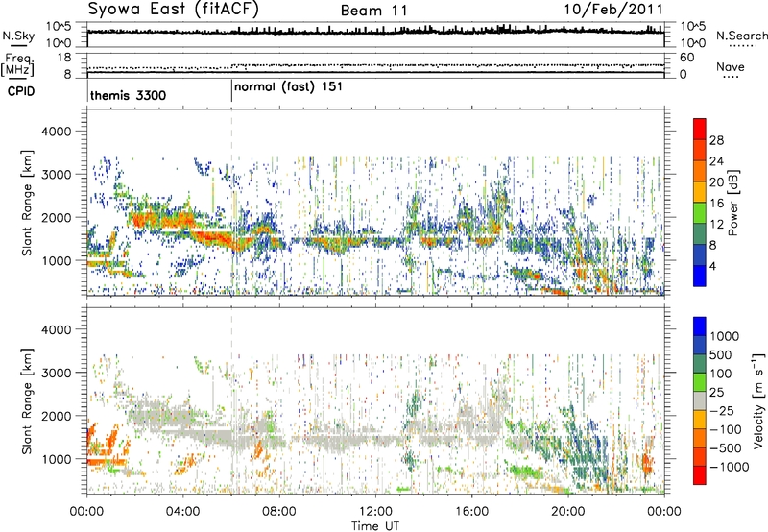Viewport: 768px width, 532px height.
Task: Select the Slant Range label of power panel
Action: [x=28, y=203]
